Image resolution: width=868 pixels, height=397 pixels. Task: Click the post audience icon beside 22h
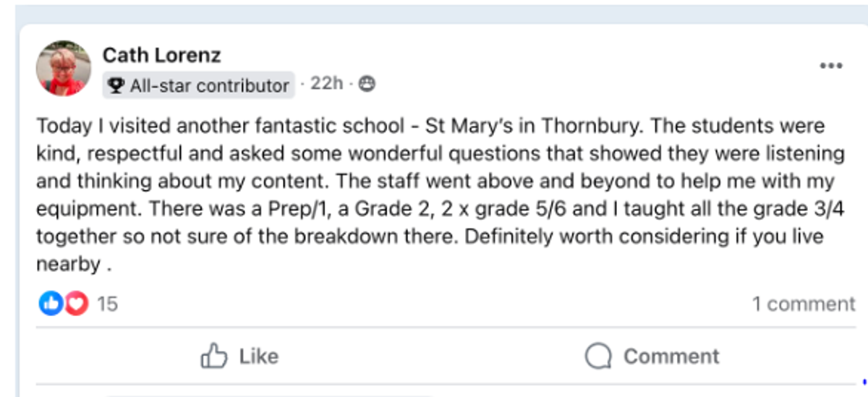[x=367, y=85]
